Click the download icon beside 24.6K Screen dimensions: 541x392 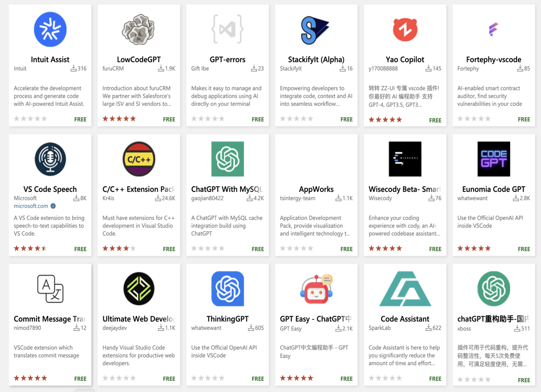pos(158,198)
